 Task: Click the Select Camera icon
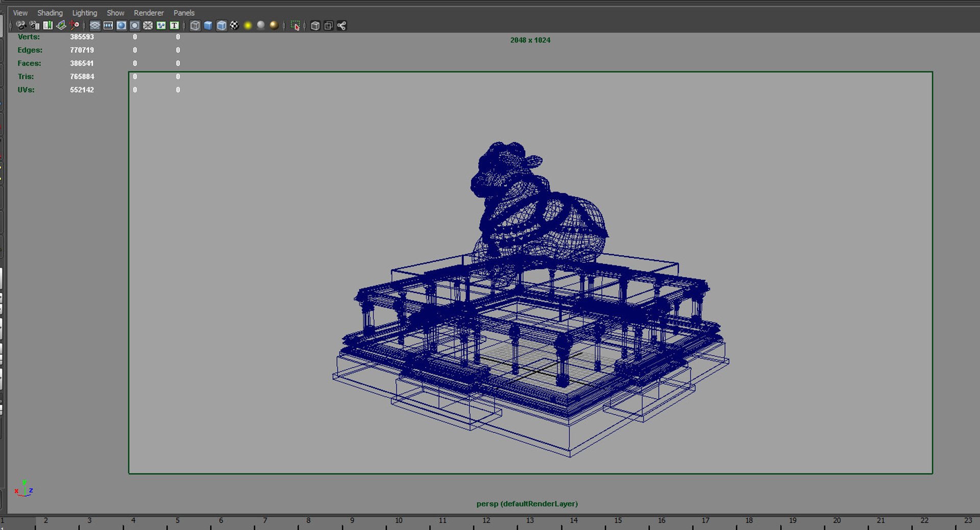[21, 26]
